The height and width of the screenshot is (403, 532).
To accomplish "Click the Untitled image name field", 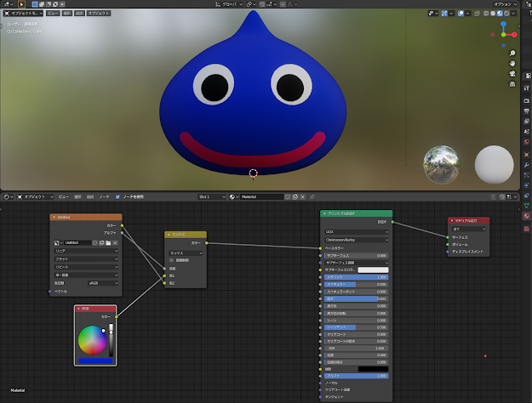I will click(77, 242).
